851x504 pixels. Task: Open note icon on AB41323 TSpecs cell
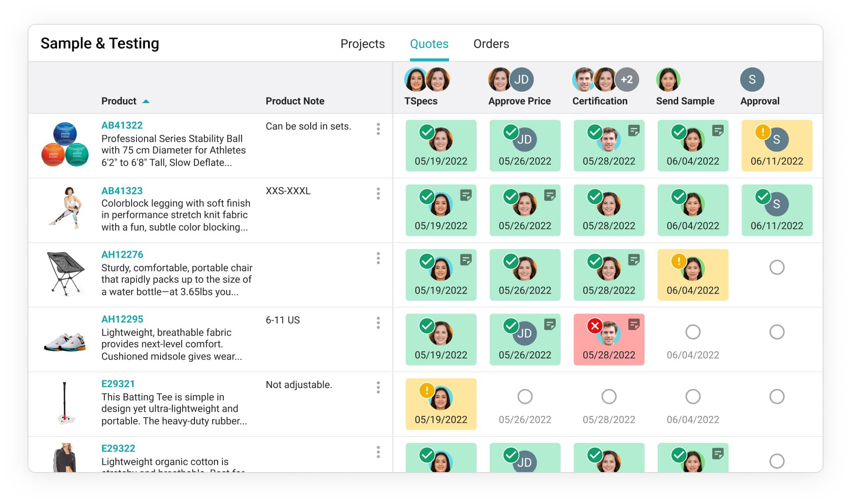click(x=466, y=195)
